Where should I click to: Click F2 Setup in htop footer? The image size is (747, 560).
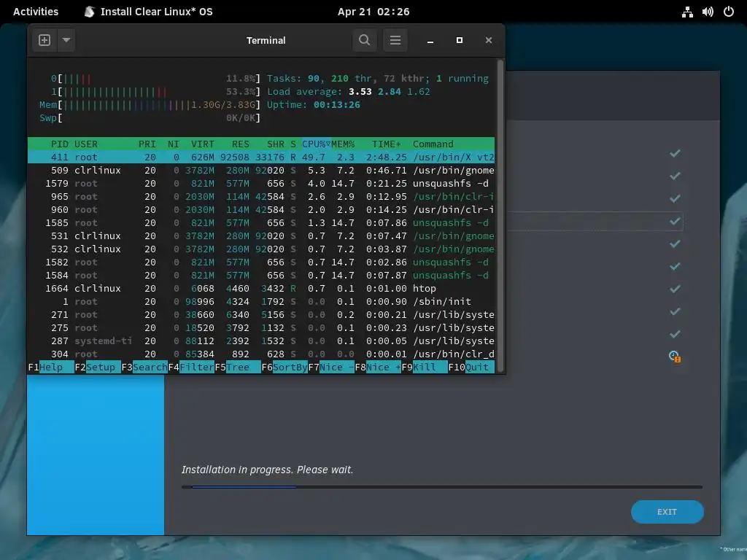point(98,367)
